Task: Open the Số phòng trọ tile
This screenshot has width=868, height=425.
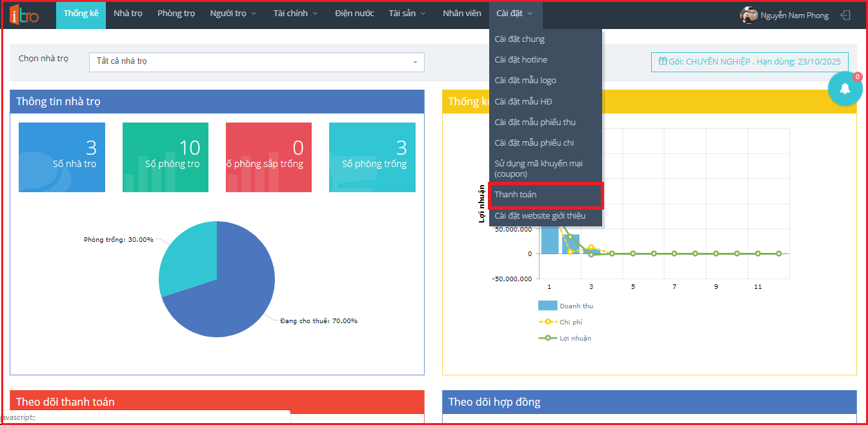Action: pyautogui.click(x=165, y=157)
